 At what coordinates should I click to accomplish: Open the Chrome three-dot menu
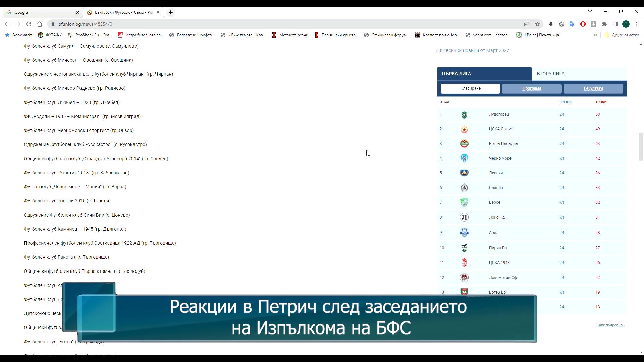(637, 24)
